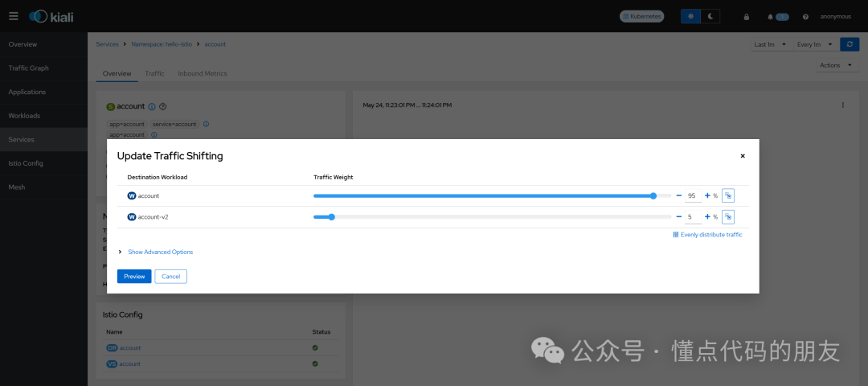Click the account traffic weight slider

[492, 195]
